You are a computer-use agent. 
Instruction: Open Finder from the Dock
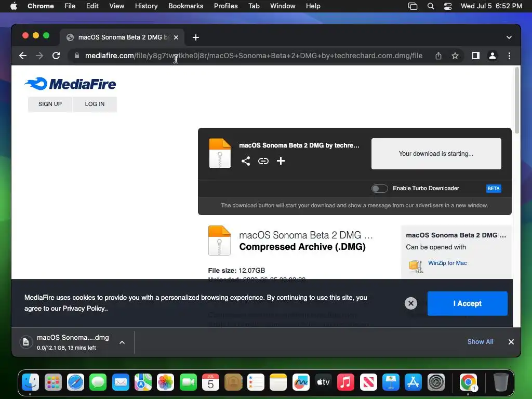pos(30,382)
